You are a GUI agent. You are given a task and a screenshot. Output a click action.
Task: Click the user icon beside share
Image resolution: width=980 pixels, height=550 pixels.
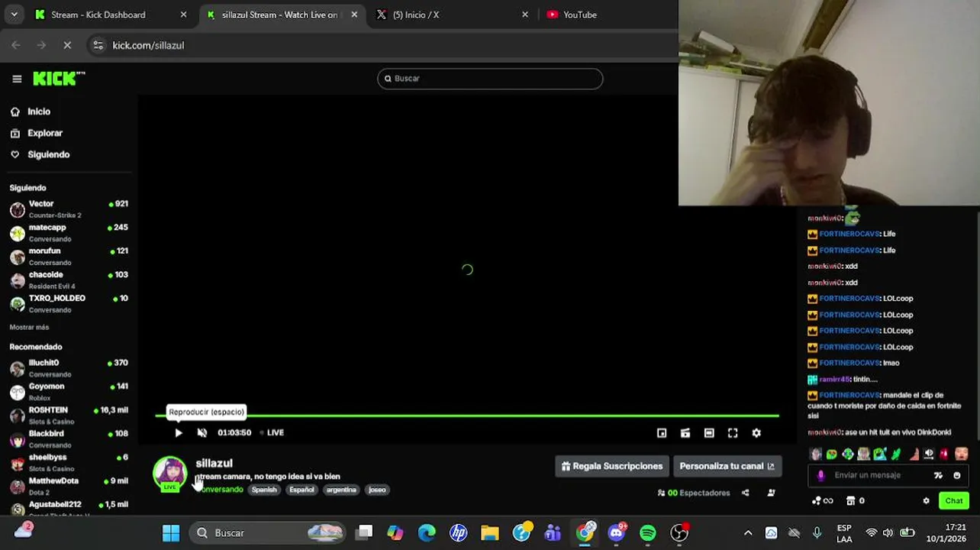point(771,493)
